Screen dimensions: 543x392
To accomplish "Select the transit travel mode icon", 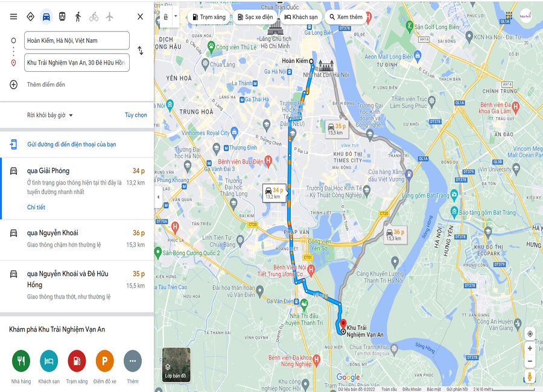I will click(62, 17).
